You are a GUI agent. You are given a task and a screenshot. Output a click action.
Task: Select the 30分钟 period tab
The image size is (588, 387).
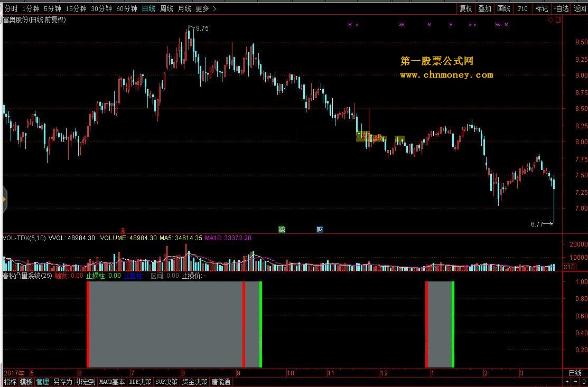tap(101, 8)
